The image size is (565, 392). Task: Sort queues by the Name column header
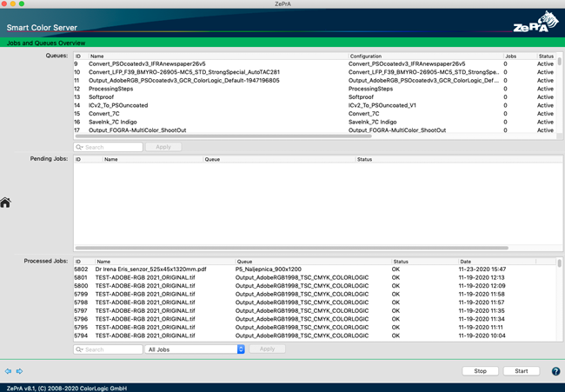coord(218,56)
